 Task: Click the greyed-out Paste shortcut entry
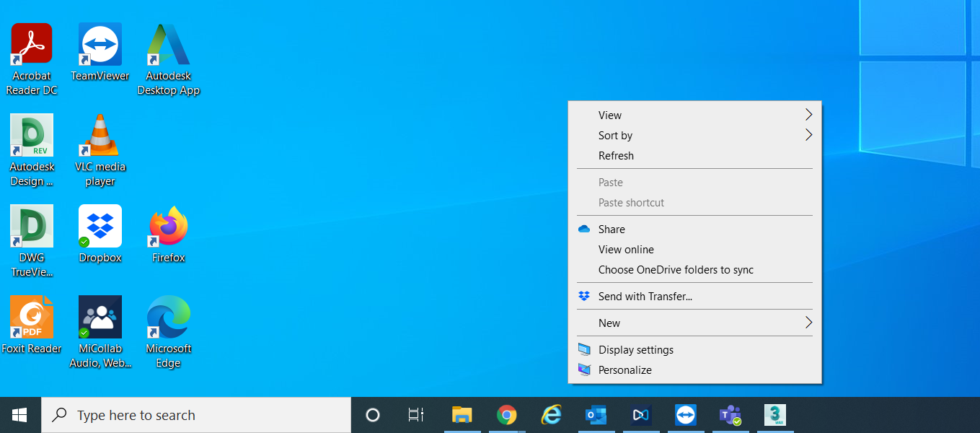695,203
